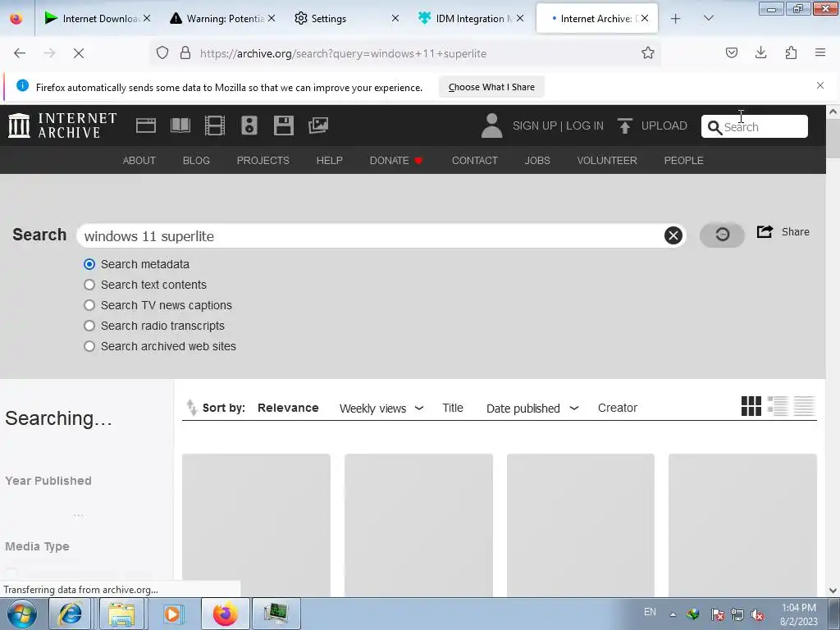
Task: Open the Internet Archive home logo
Action: tap(62, 126)
